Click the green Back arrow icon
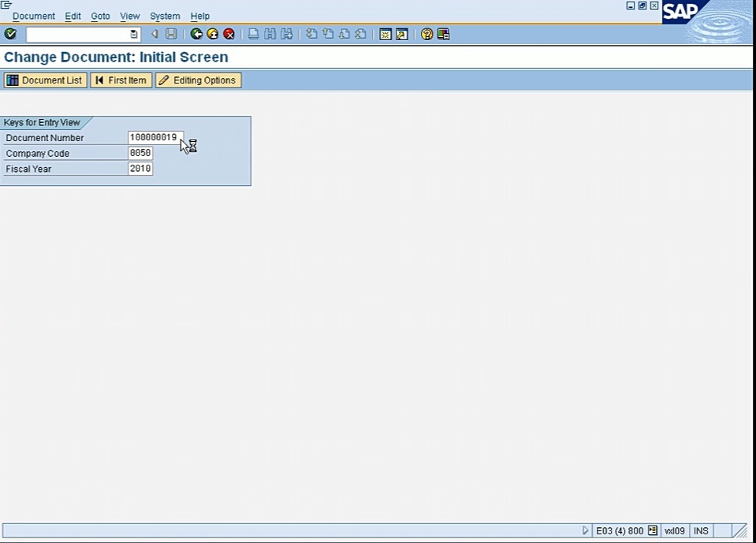The image size is (756, 543). click(x=196, y=34)
